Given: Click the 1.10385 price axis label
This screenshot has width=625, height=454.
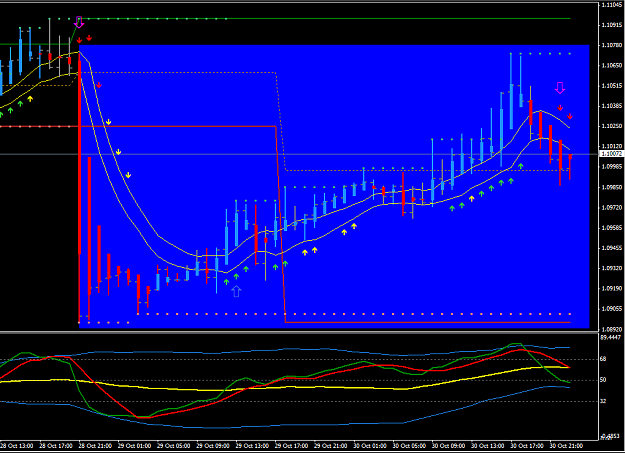Looking at the screenshot, I should pos(612,106).
